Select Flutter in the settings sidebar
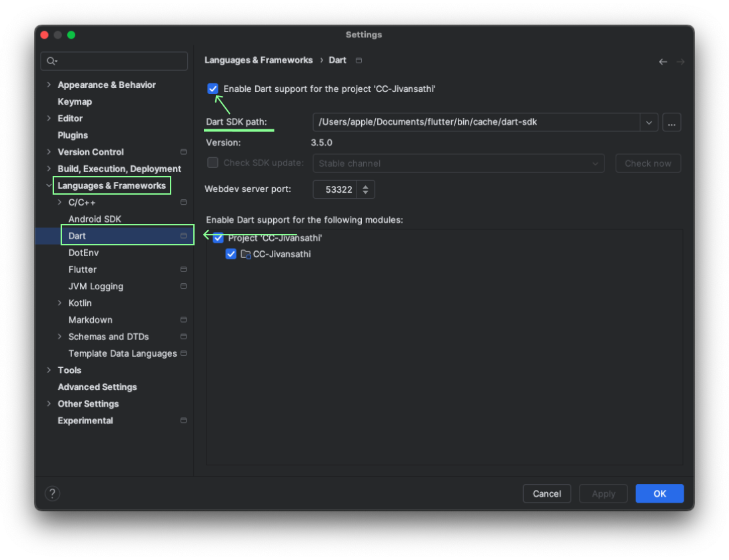 coord(82,269)
